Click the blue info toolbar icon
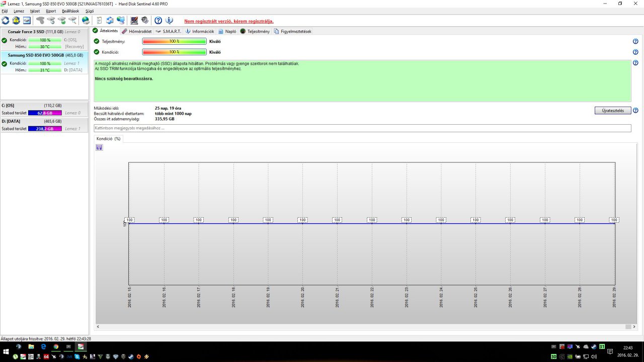644x362 pixels. [169, 21]
